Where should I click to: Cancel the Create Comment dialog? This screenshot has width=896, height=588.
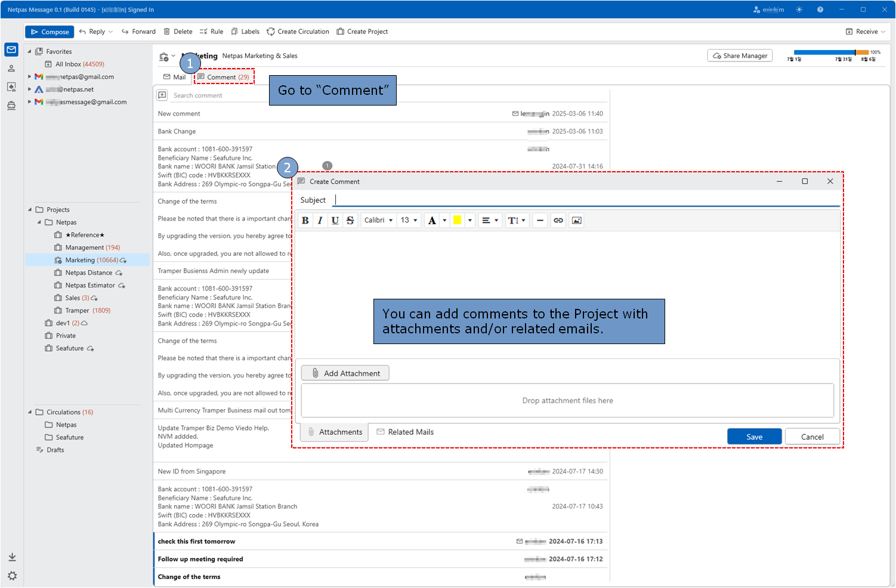click(812, 437)
